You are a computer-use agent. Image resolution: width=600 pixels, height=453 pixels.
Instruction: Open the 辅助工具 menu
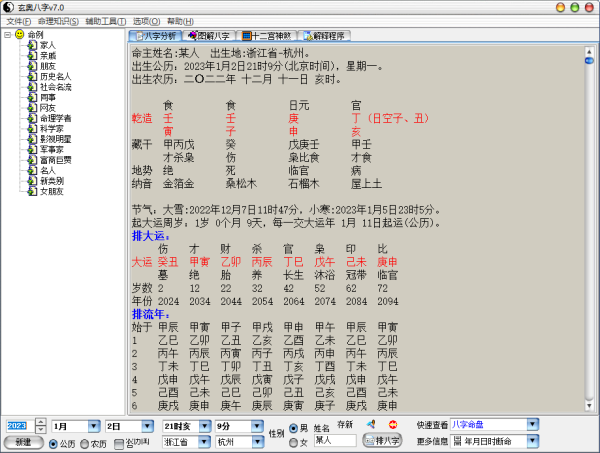105,21
